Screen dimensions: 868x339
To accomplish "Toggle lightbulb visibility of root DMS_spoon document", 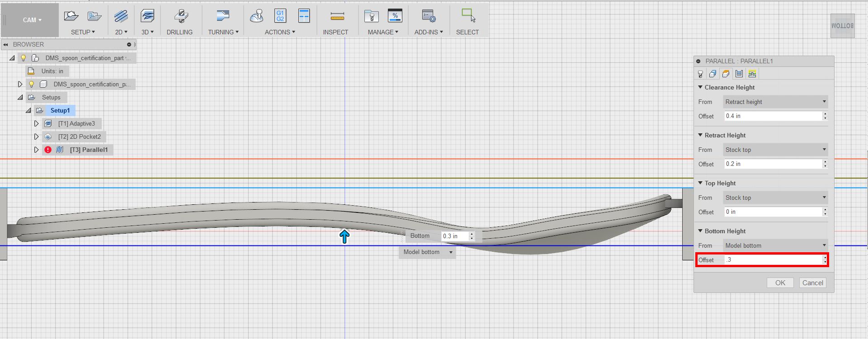I will coord(24,58).
